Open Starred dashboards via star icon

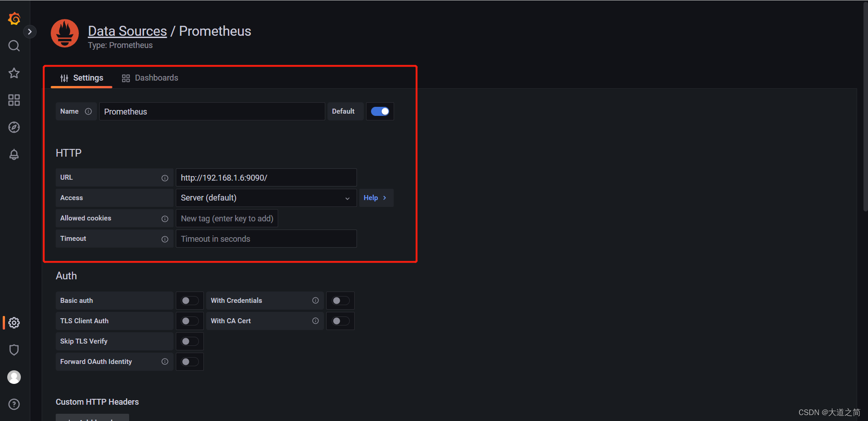(x=14, y=73)
